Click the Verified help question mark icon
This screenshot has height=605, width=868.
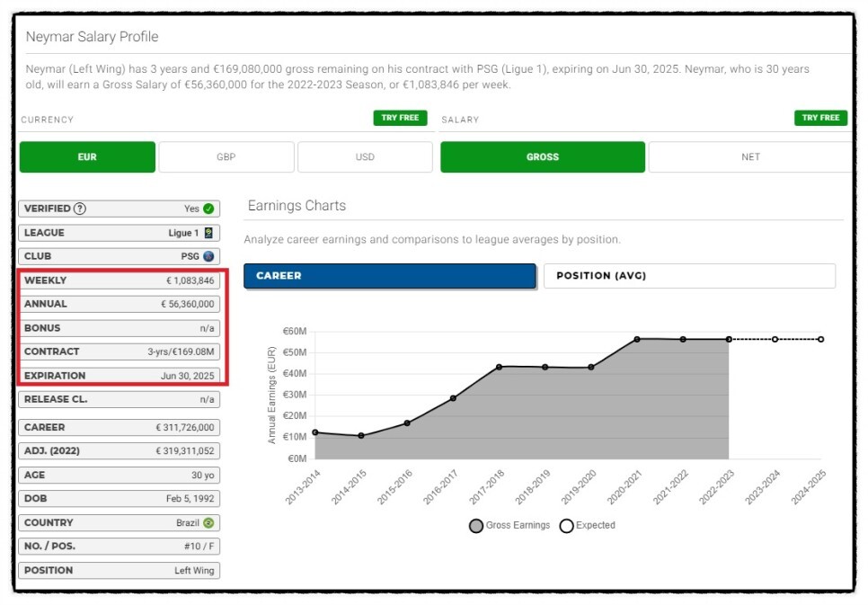pyautogui.click(x=80, y=209)
